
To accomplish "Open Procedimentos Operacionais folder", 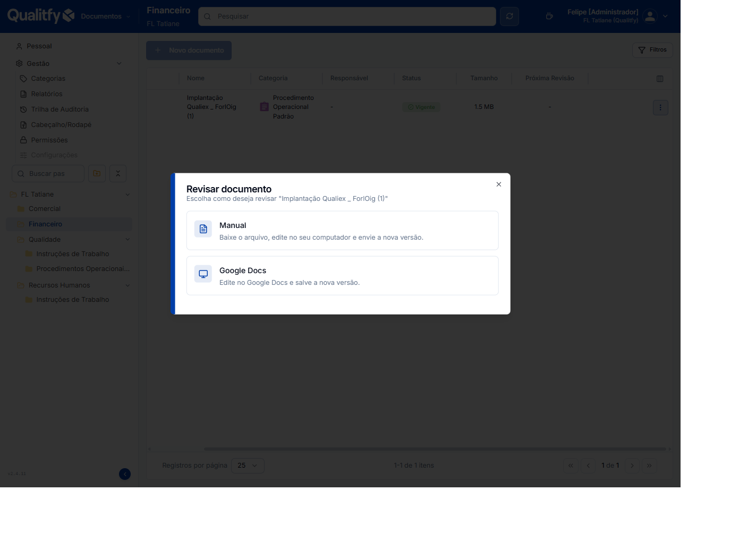I will (83, 269).
